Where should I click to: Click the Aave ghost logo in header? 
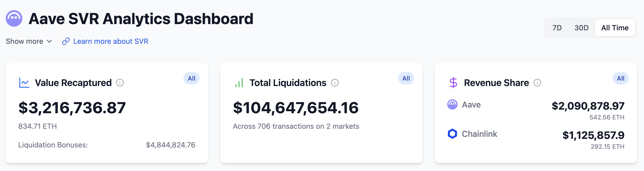(x=14, y=18)
